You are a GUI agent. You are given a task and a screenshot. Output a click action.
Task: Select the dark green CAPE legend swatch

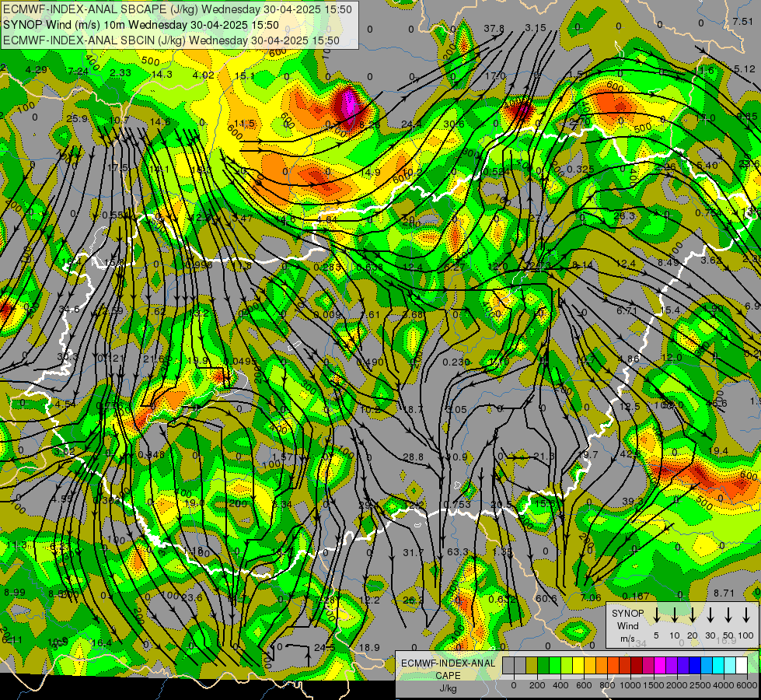click(543, 665)
